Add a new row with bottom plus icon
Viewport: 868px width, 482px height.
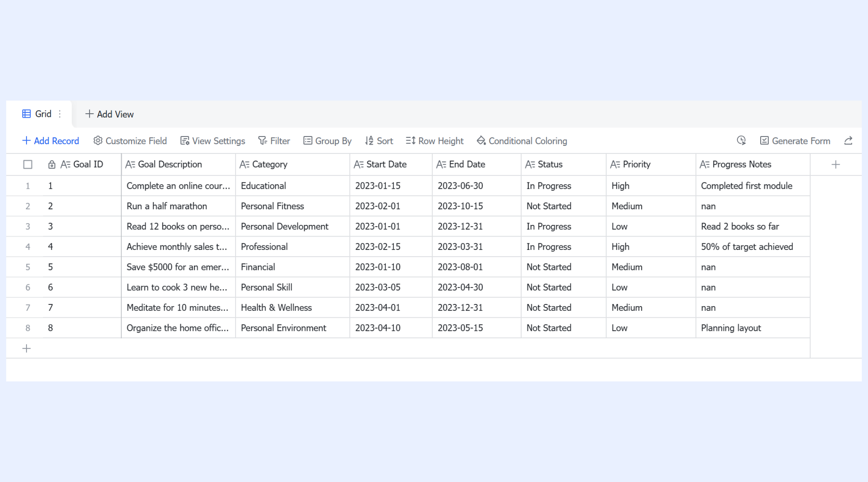point(27,349)
